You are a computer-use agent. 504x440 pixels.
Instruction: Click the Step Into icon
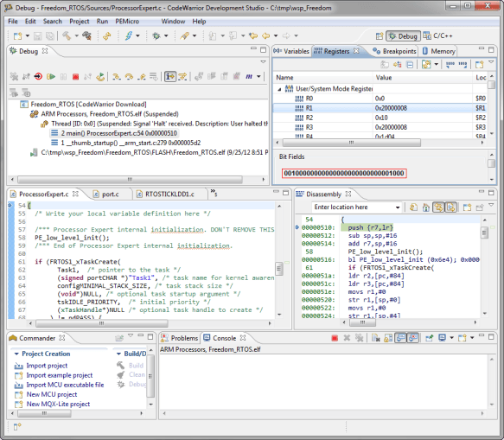tap(117, 76)
